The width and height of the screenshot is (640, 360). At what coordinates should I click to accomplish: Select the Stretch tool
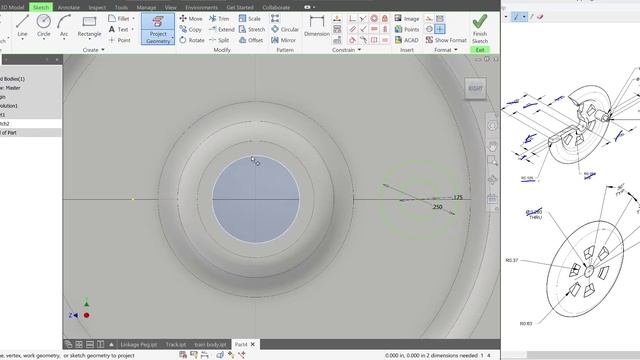pyautogui.click(x=252, y=29)
